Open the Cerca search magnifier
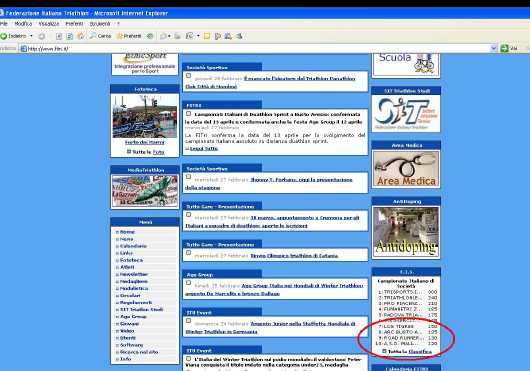530x371 pixels. pyautogui.click(x=93, y=36)
